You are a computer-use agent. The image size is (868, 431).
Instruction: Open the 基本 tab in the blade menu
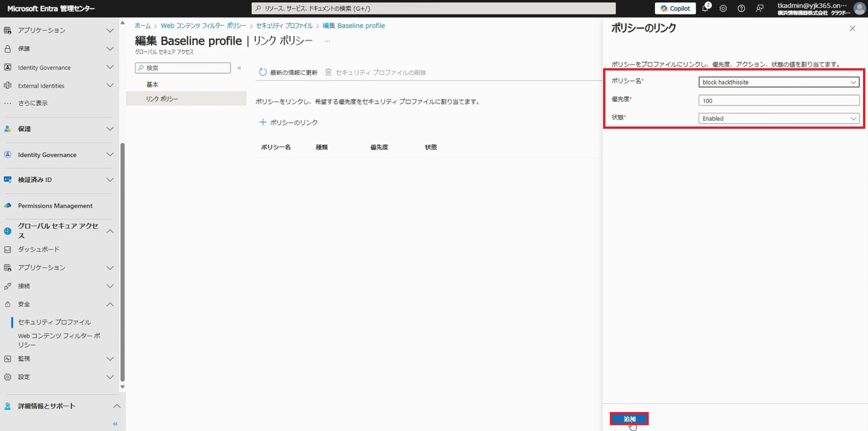pos(152,84)
